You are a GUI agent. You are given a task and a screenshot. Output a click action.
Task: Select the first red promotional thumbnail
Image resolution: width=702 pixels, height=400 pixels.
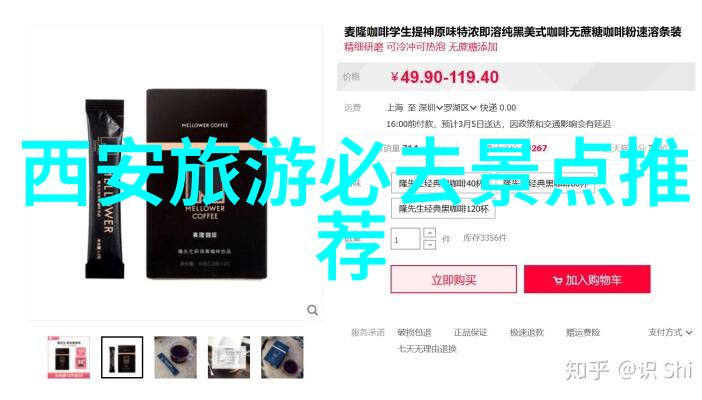pos(69,357)
